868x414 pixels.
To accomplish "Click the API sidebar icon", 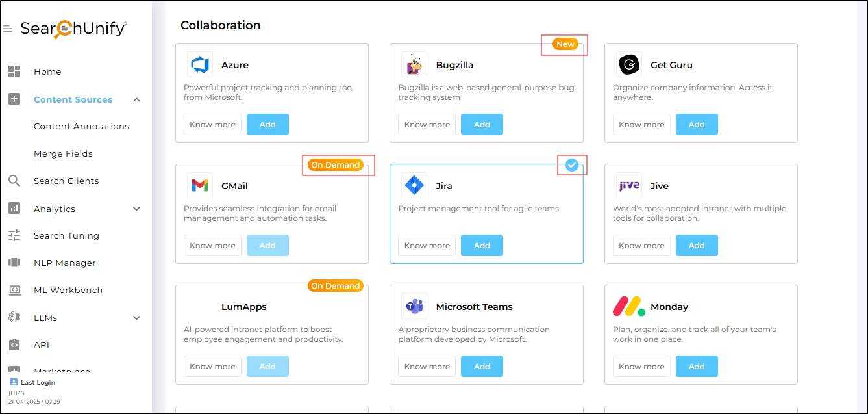I will 14,344.
